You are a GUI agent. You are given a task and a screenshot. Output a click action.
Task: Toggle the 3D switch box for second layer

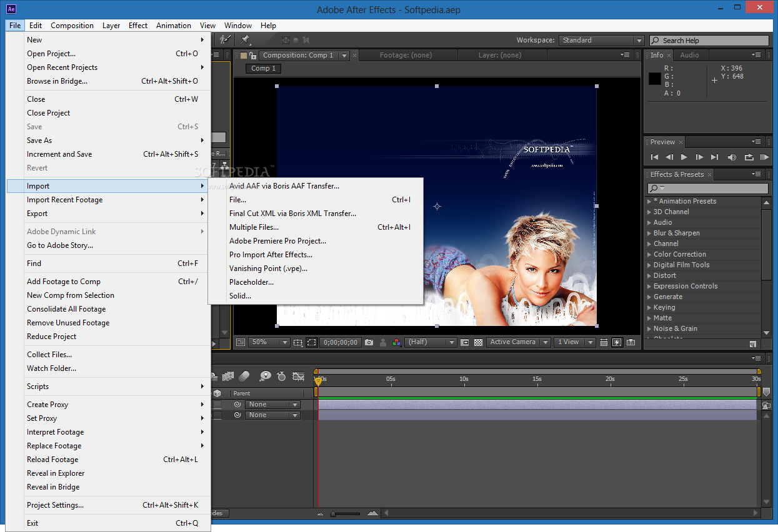[x=217, y=415]
